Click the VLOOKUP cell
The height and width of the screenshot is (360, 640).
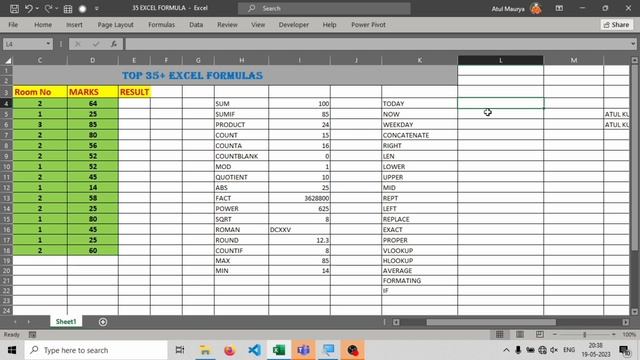(420, 251)
